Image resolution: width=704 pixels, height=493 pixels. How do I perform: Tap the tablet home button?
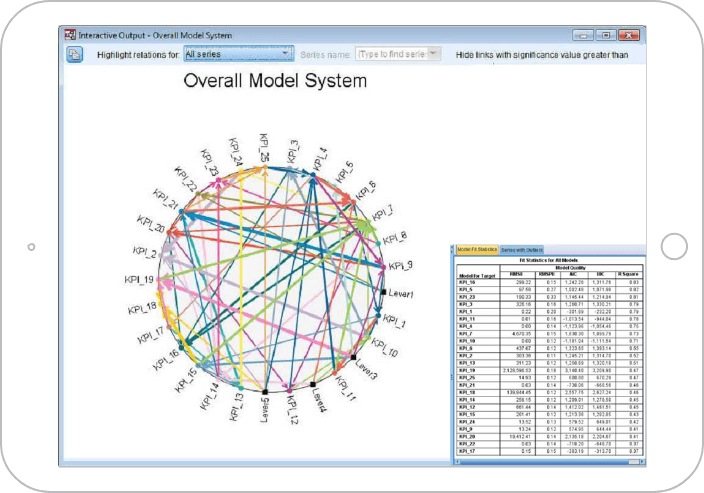[674, 246]
